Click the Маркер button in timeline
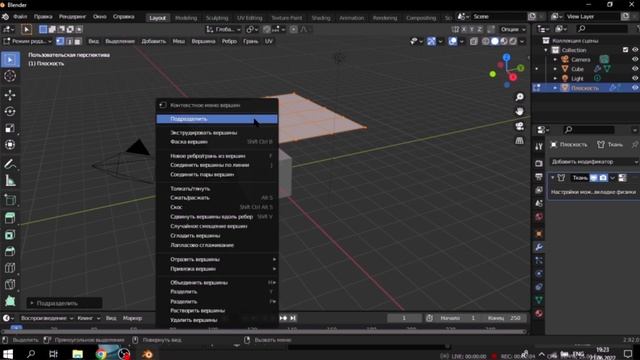 132,318
